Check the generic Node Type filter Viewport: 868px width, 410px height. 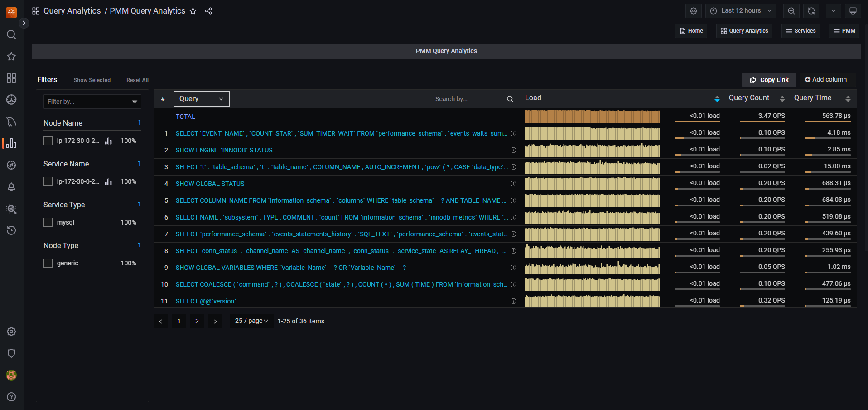pos(48,263)
